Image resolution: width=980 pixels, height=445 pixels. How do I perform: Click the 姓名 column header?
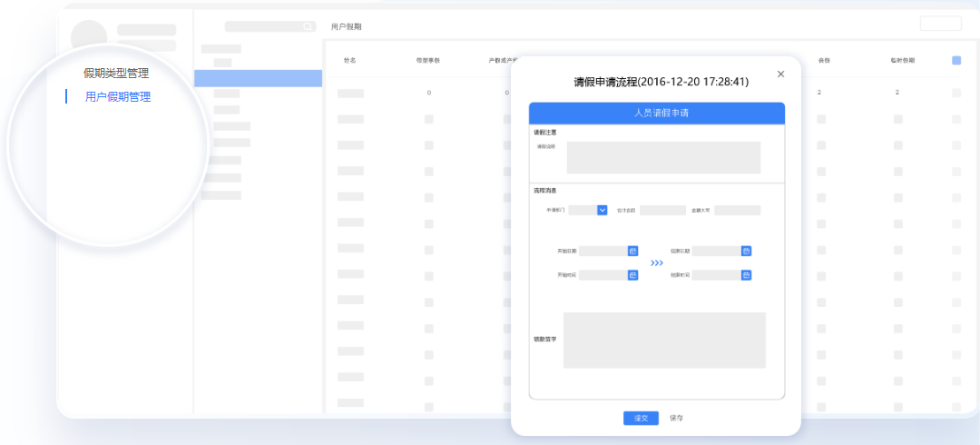click(349, 61)
